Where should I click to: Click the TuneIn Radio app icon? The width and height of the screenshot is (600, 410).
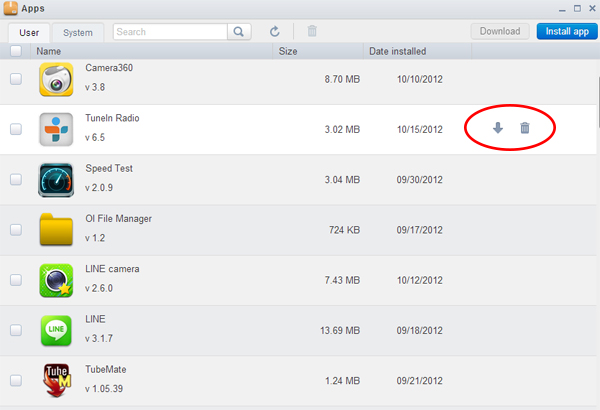[x=56, y=129]
